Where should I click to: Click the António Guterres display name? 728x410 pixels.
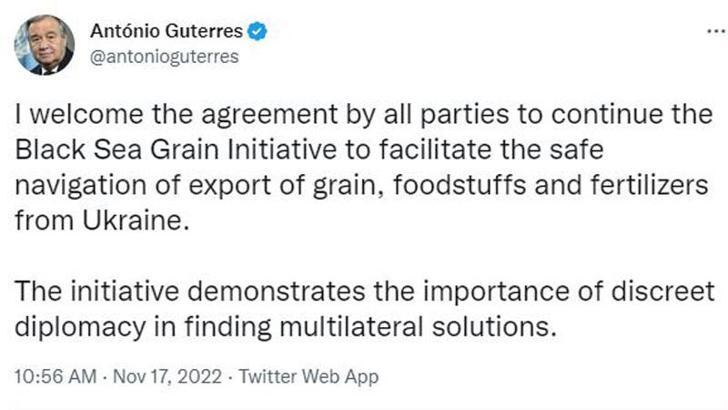coord(166,33)
